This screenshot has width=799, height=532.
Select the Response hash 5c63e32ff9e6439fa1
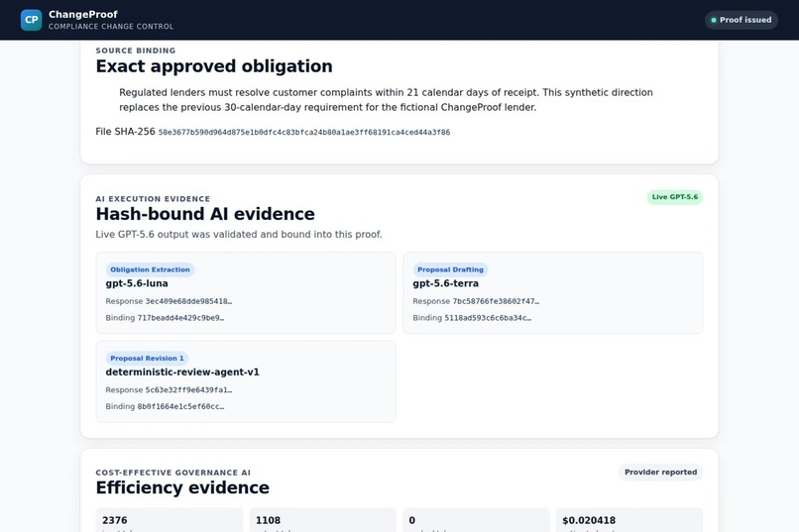point(188,390)
